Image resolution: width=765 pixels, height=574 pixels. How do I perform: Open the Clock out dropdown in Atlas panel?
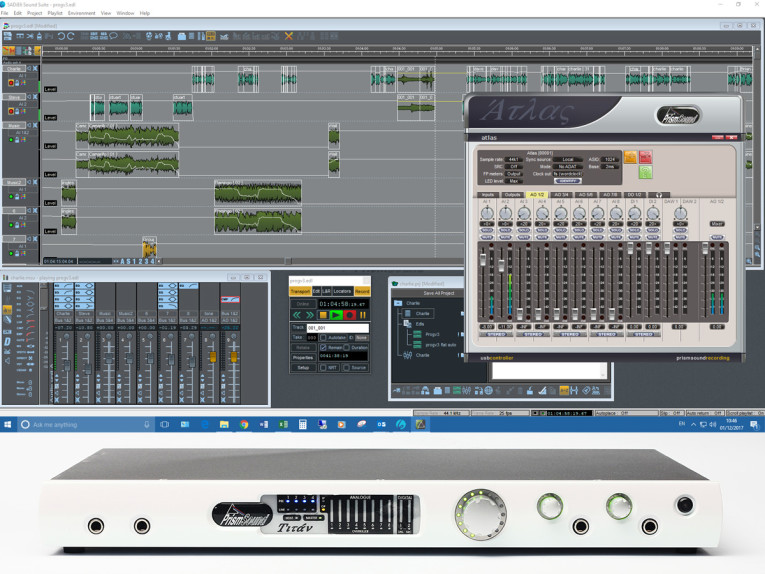[x=568, y=174]
